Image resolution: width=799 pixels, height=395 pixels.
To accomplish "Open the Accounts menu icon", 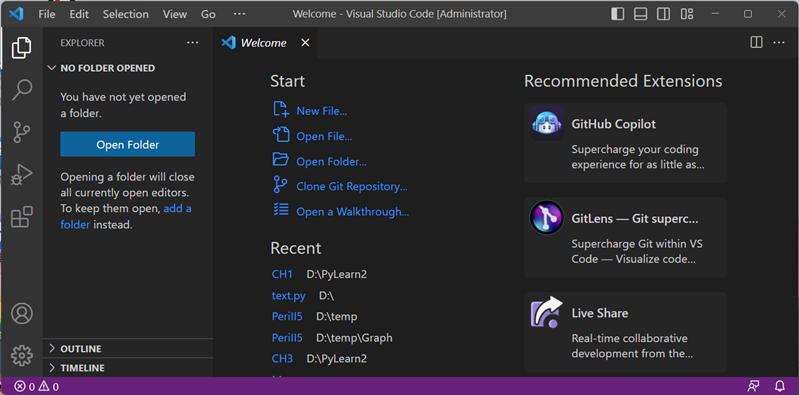I will (x=21, y=313).
